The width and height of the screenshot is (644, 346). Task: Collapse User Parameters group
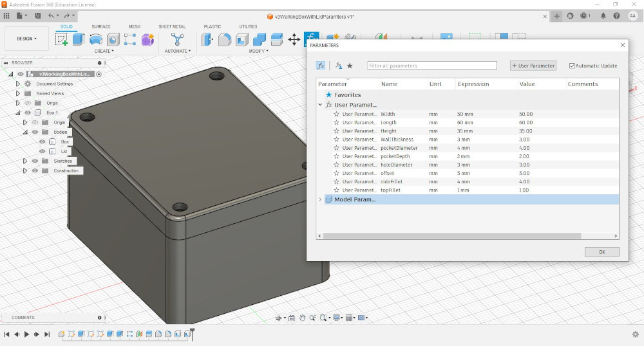(320, 105)
